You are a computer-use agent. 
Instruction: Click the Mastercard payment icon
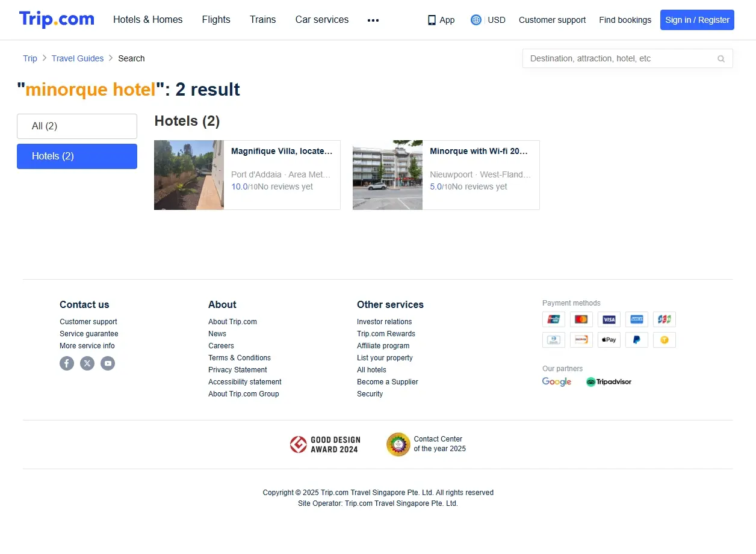pos(581,319)
